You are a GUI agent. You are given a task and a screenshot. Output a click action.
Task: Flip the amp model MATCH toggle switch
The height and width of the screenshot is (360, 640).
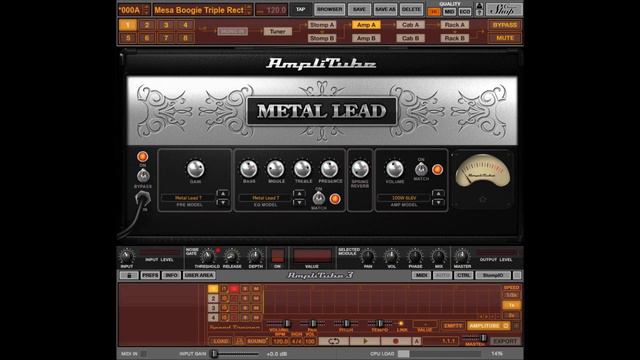(x=421, y=169)
